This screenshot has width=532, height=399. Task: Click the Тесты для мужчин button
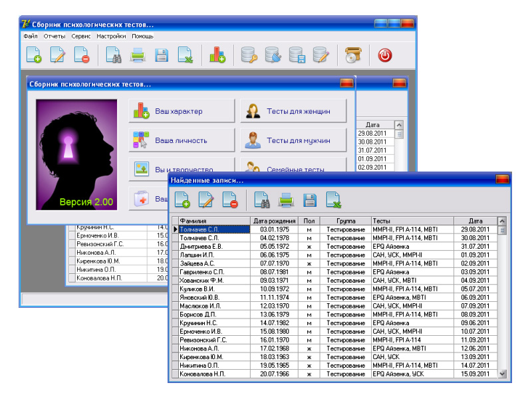pos(293,140)
